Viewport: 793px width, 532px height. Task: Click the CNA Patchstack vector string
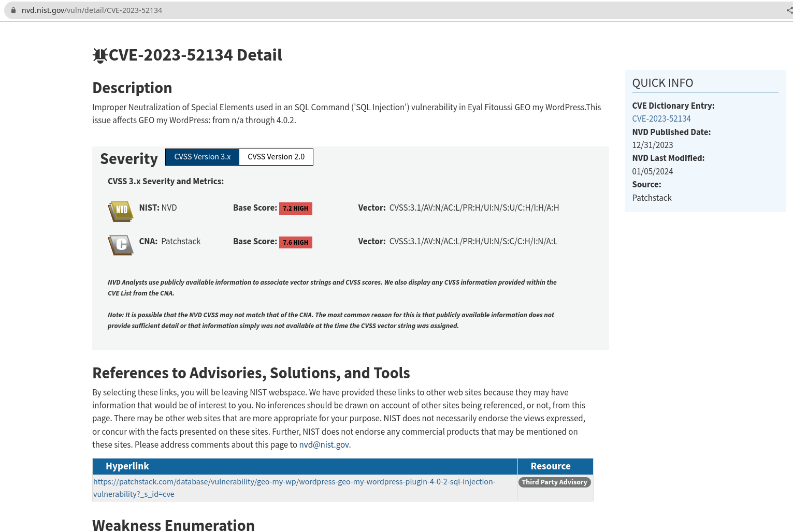click(473, 242)
